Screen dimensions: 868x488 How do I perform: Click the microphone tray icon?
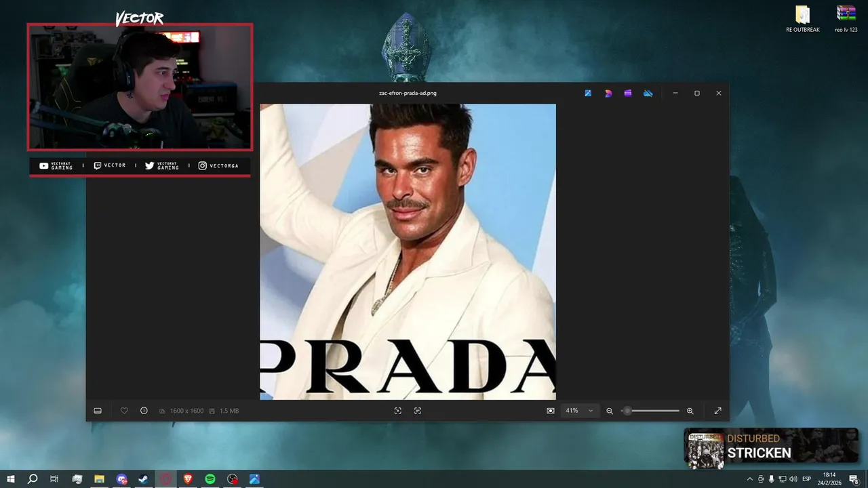[772, 479]
